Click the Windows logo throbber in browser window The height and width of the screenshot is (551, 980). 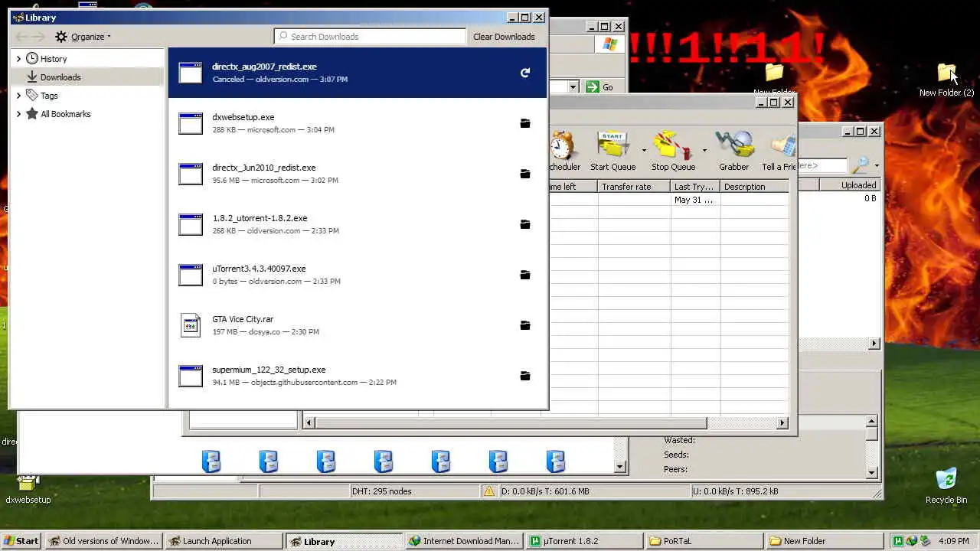coord(609,44)
